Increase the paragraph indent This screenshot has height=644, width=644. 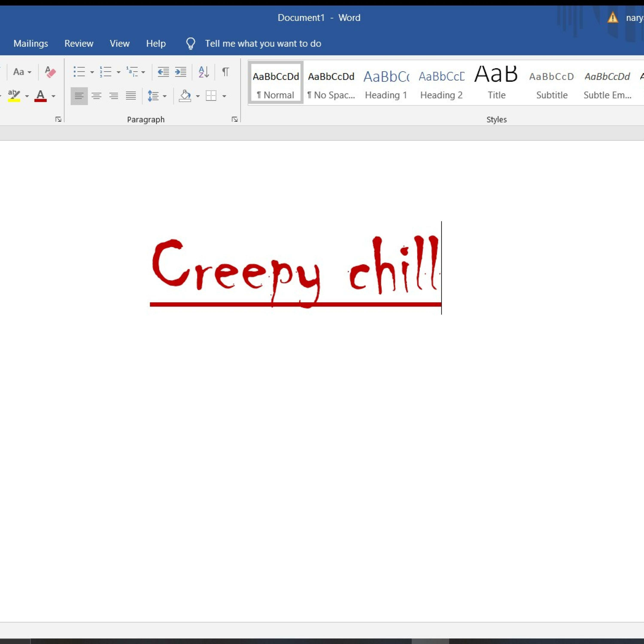point(181,72)
